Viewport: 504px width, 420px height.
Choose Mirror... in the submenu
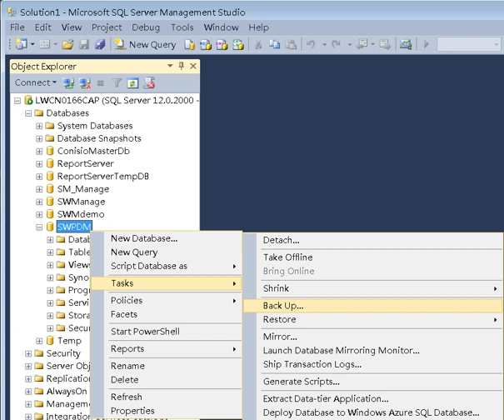point(372,337)
